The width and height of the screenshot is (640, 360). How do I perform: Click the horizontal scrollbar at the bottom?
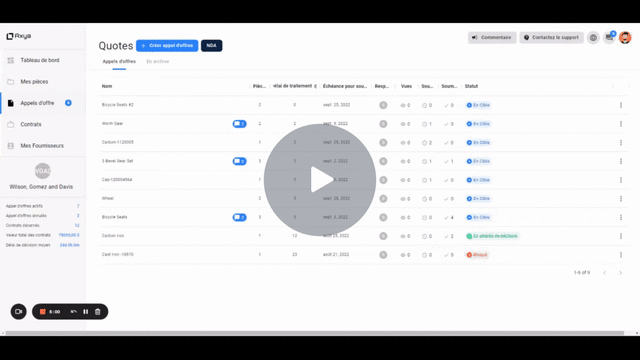pyautogui.click(x=314, y=333)
